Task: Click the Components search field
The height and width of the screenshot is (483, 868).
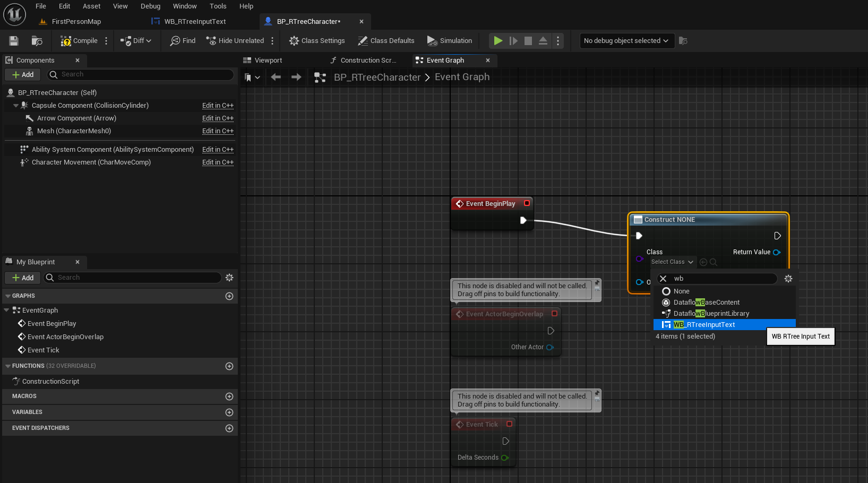Action: [x=141, y=75]
